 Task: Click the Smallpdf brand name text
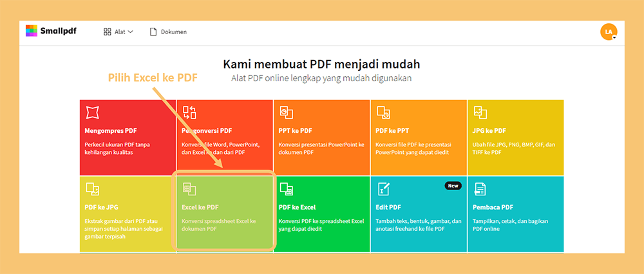click(59, 31)
